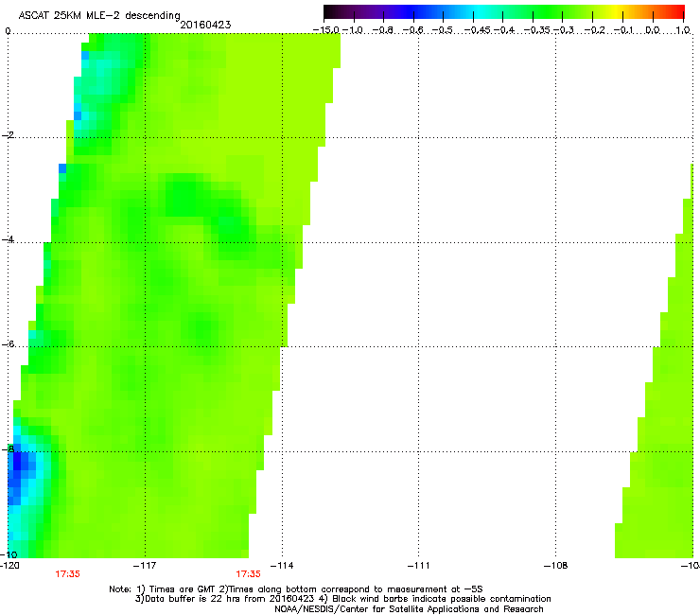Click the -0.3 colorbar label
700x615 pixels.
coord(564,30)
